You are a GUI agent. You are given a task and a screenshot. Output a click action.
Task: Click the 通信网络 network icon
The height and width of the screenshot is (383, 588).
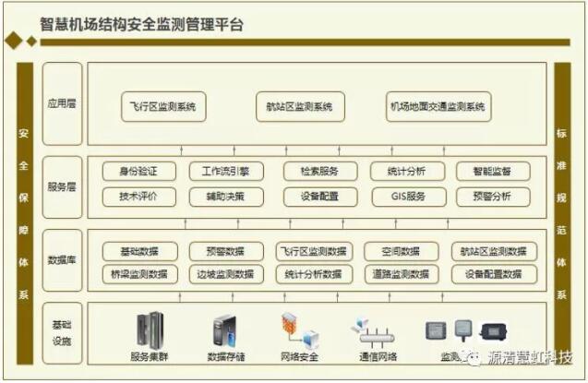pyautogui.click(x=373, y=331)
